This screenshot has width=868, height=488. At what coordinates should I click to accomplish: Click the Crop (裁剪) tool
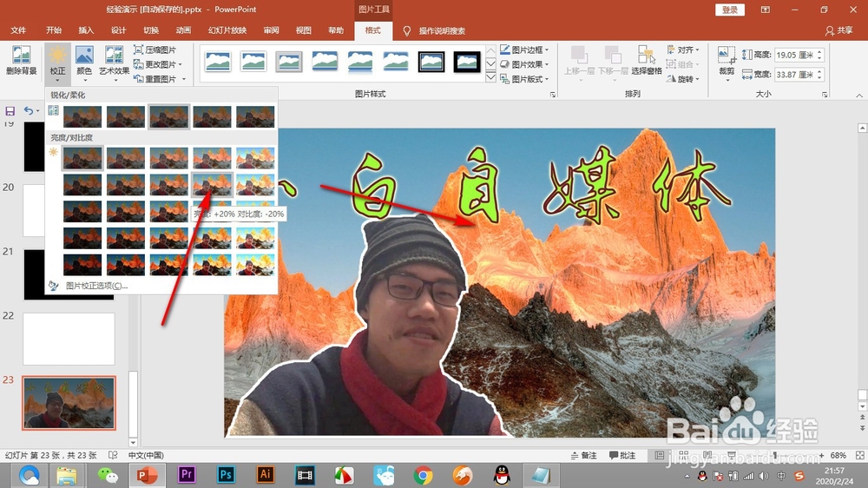click(727, 63)
